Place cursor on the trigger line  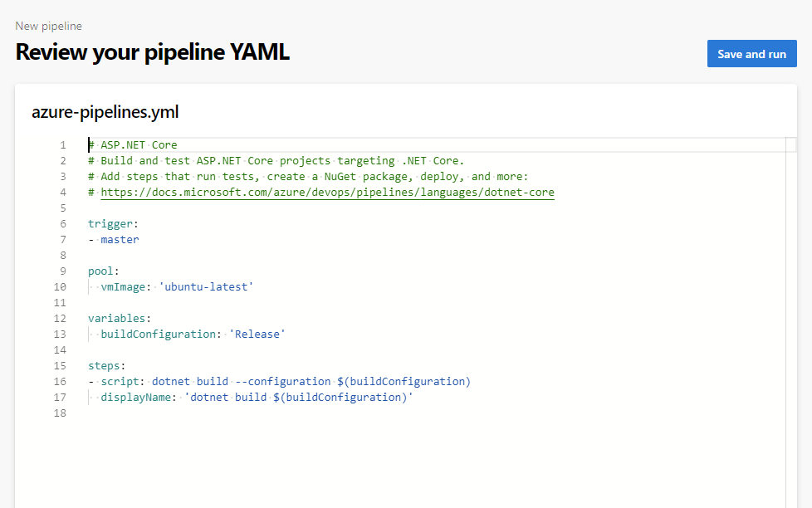click(112, 223)
